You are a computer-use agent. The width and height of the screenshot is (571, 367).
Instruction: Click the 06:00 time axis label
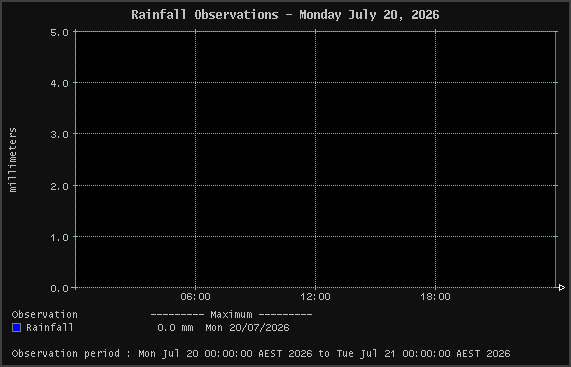196,297
